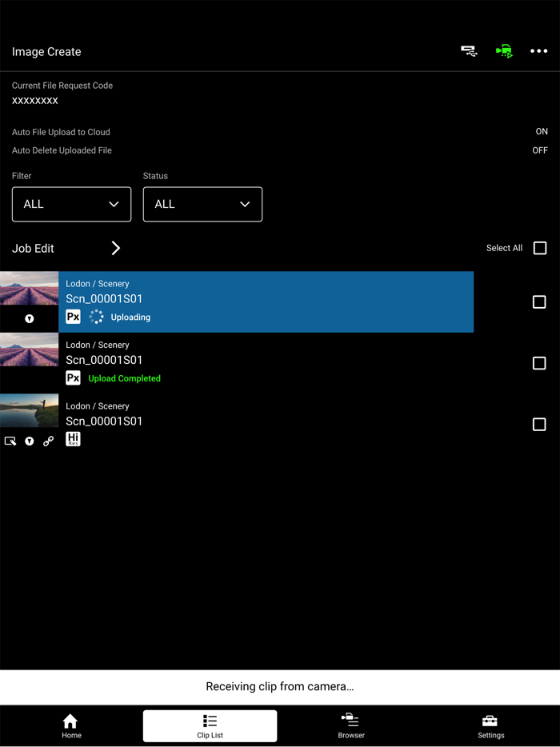This screenshot has width=560, height=747.
Task: Click the USB device connection icon
Action: 469,51
